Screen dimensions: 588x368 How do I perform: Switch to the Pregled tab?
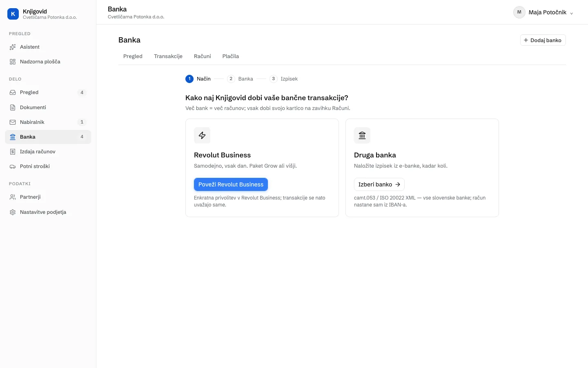click(133, 56)
